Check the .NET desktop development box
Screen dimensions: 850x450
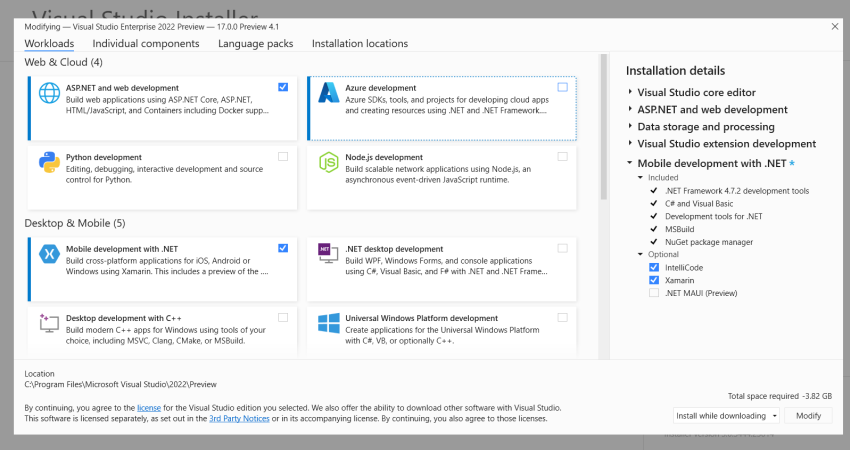pos(563,248)
